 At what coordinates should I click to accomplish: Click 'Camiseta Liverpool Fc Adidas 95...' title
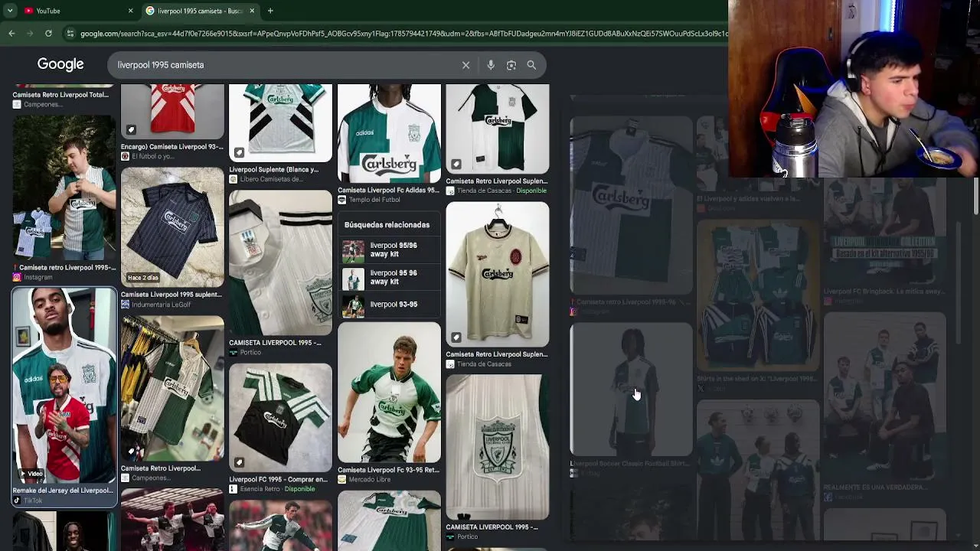pyautogui.click(x=388, y=191)
